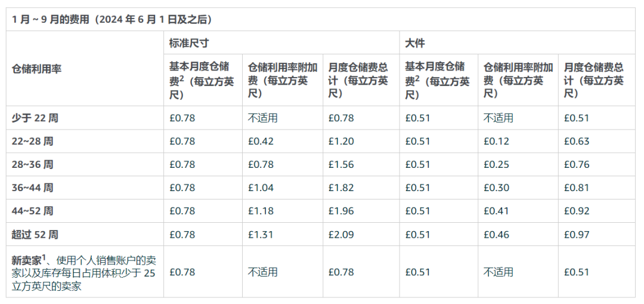Viewport: 644px width, 304px height.
Task: Click the 少于 22 周 row label
Action: (x=35, y=118)
